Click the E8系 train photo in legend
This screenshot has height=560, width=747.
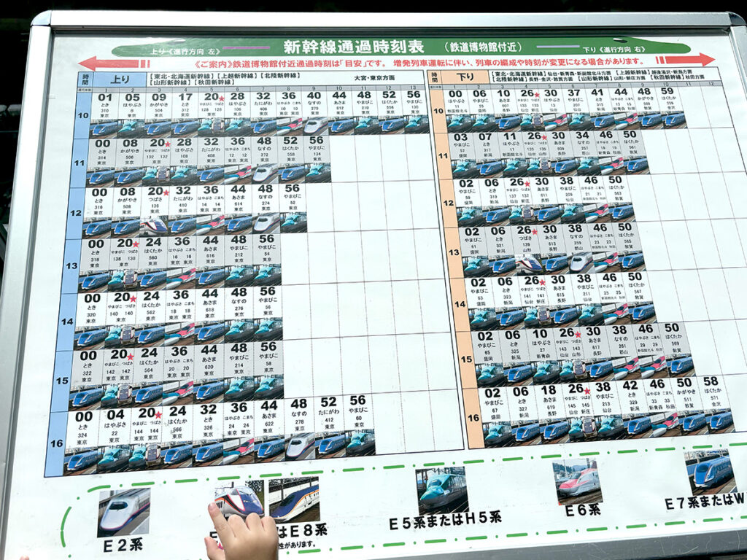click(294, 499)
